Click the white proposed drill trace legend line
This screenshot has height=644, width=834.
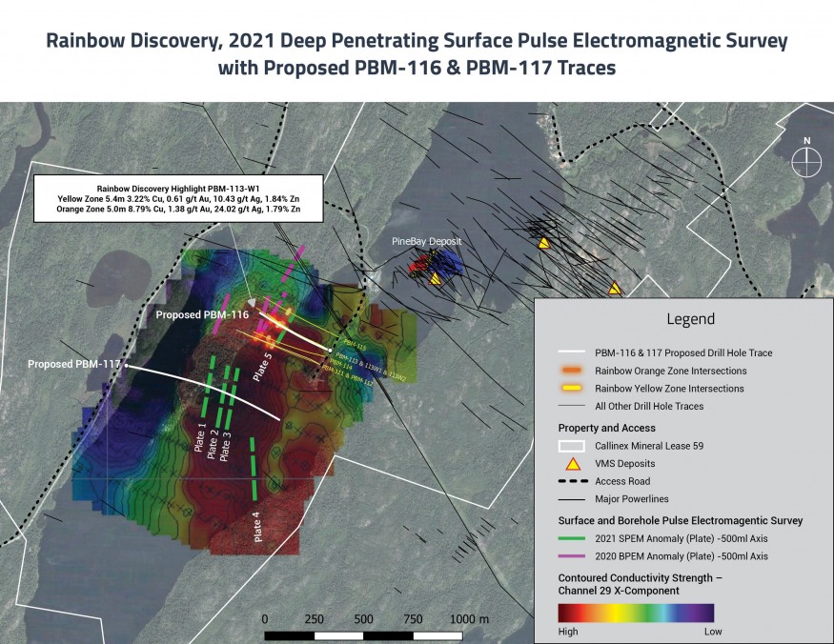pyautogui.click(x=572, y=352)
